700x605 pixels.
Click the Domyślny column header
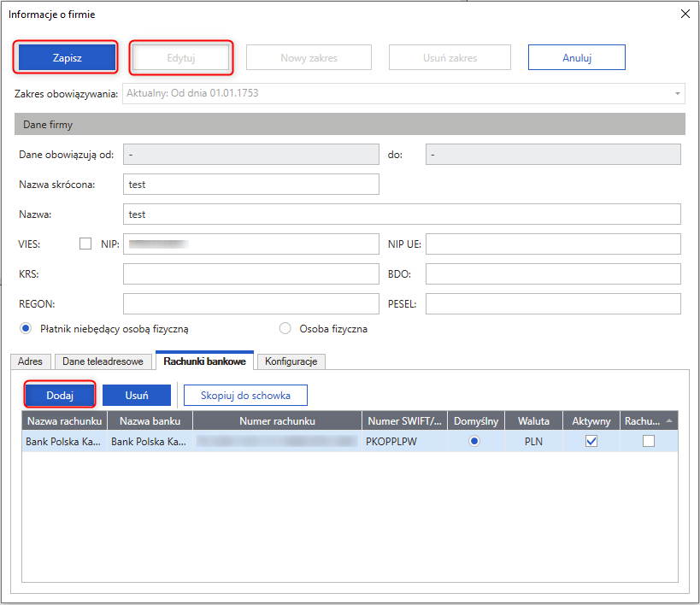pos(476,420)
